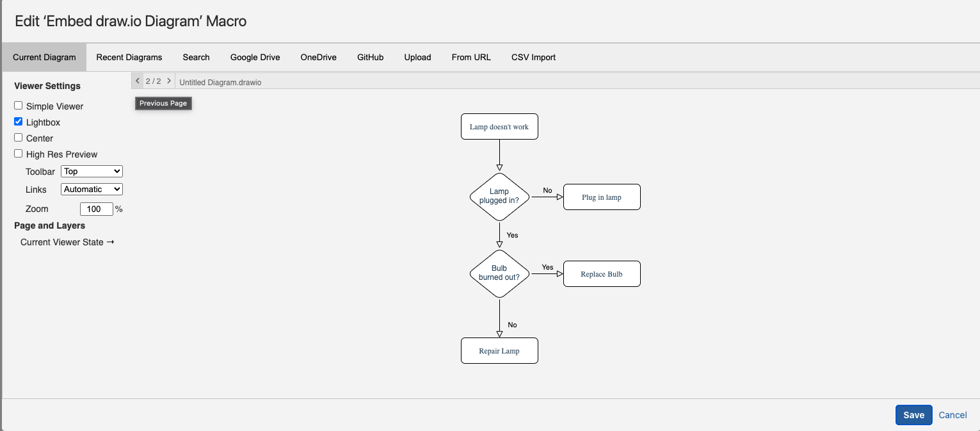Switch to the Recent Diagrams tab
The height and width of the screenshot is (431, 980).
(129, 57)
